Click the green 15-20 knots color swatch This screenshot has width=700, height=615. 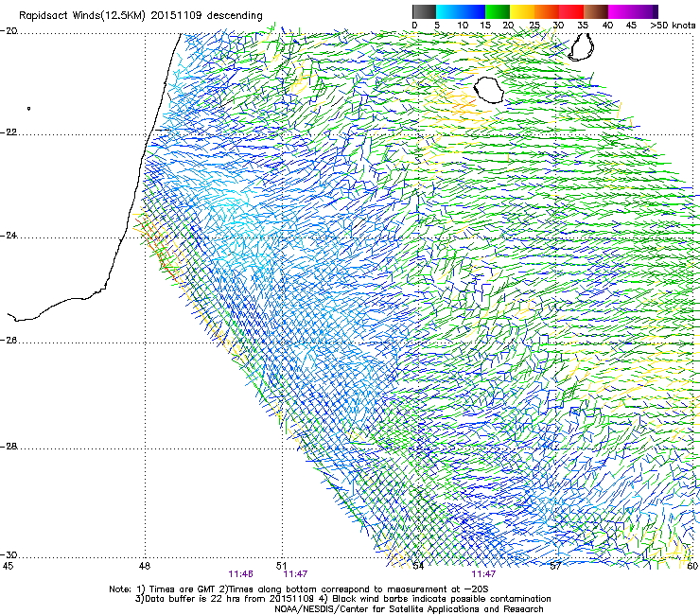pos(498,11)
